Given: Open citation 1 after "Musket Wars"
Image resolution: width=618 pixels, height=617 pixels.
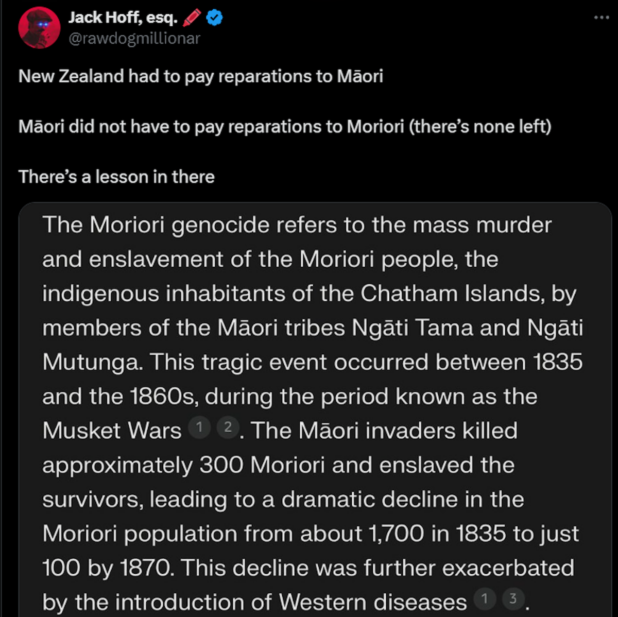Looking at the screenshot, I should pos(200,430).
